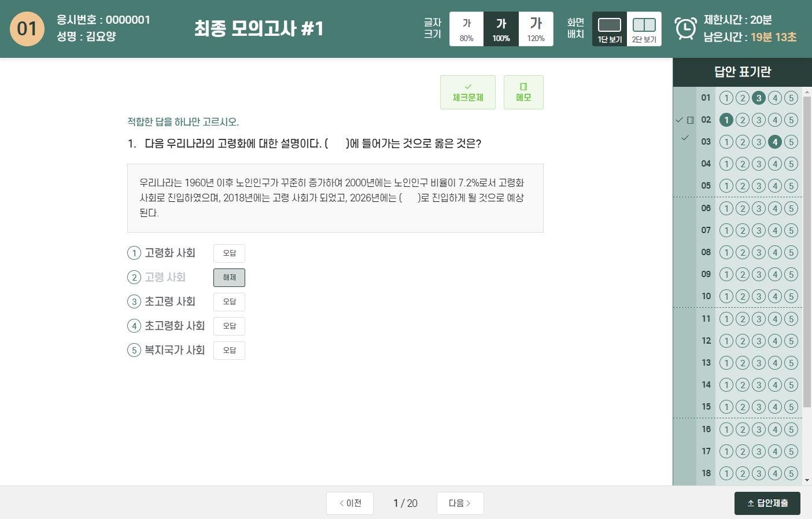
Task: Set font size to 120%
Action: (x=536, y=28)
